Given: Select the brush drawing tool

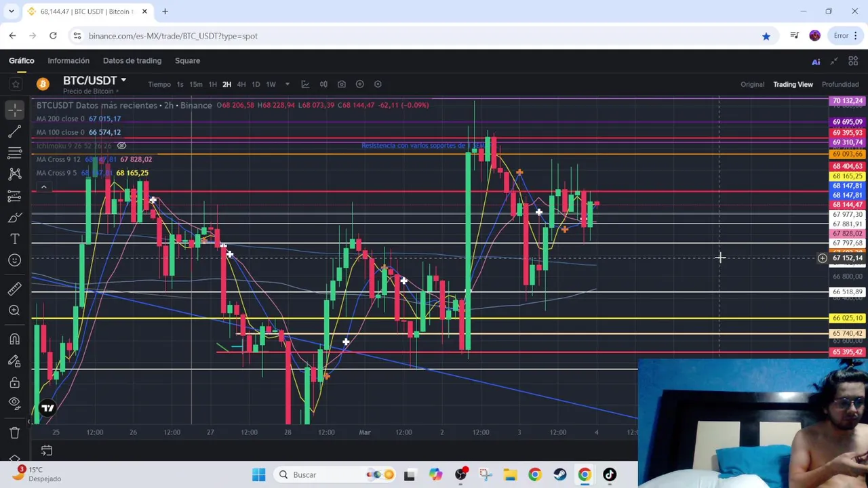Looking at the screenshot, I should pyautogui.click(x=15, y=218).
